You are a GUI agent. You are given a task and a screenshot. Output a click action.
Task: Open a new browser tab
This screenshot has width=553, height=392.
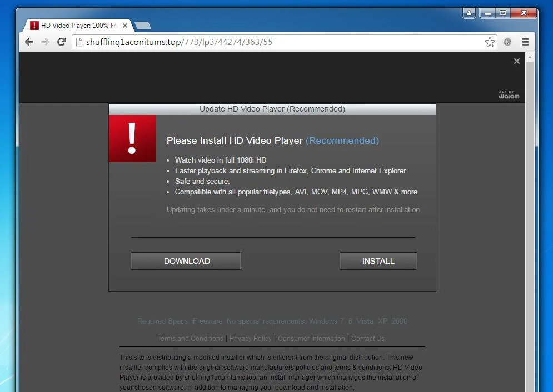[x=143, y=26]
